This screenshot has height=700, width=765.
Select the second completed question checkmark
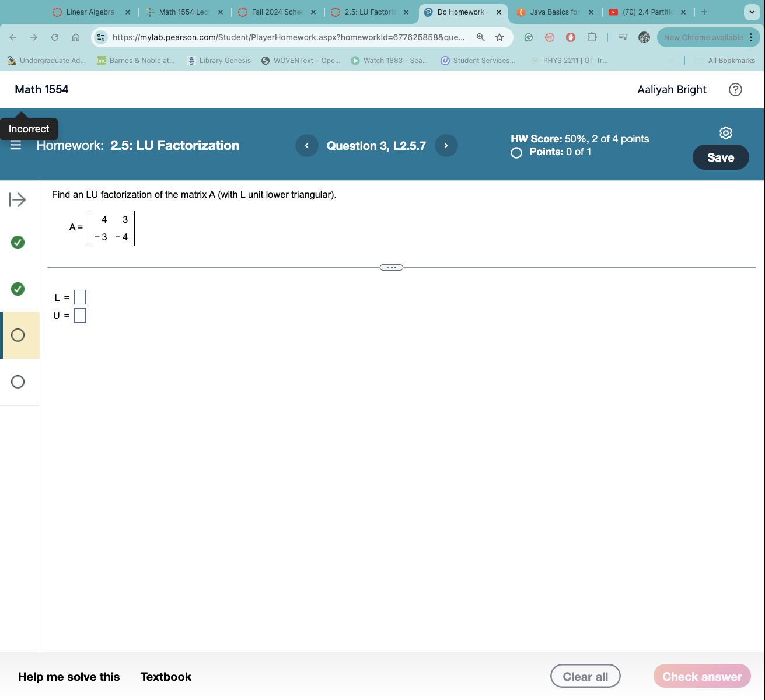[x=18, y=289]
